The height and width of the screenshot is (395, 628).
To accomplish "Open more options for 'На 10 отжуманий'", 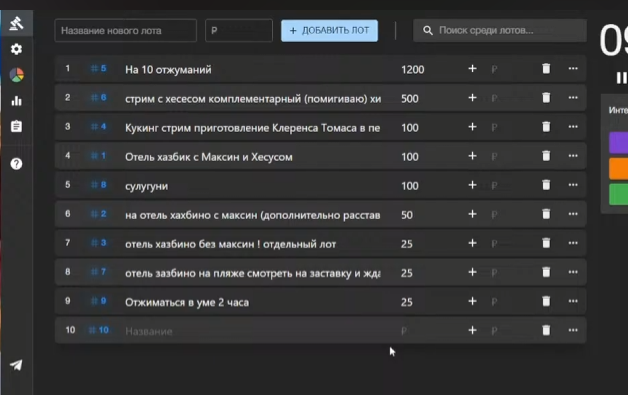I will [x=573, y=69].
